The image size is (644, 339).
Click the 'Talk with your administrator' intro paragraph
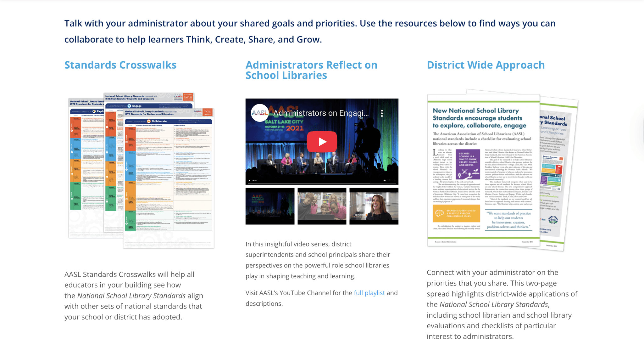[310, 31]
